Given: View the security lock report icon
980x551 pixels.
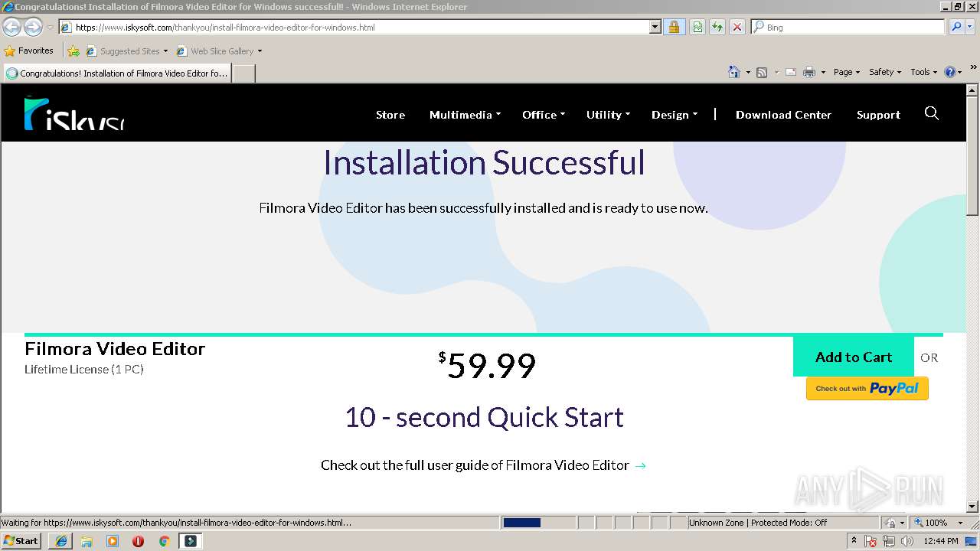Looking at the screenshot, I should (674, 28).
